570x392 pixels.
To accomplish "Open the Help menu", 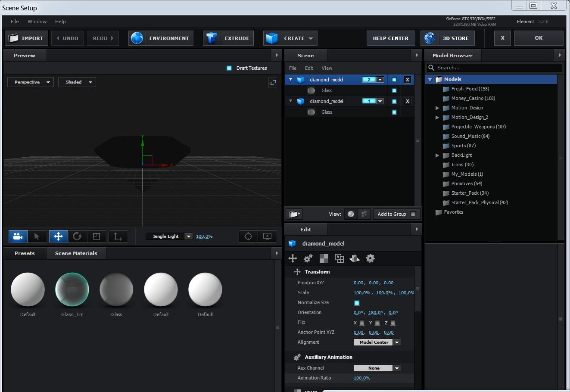I will (x=60, y=22).
